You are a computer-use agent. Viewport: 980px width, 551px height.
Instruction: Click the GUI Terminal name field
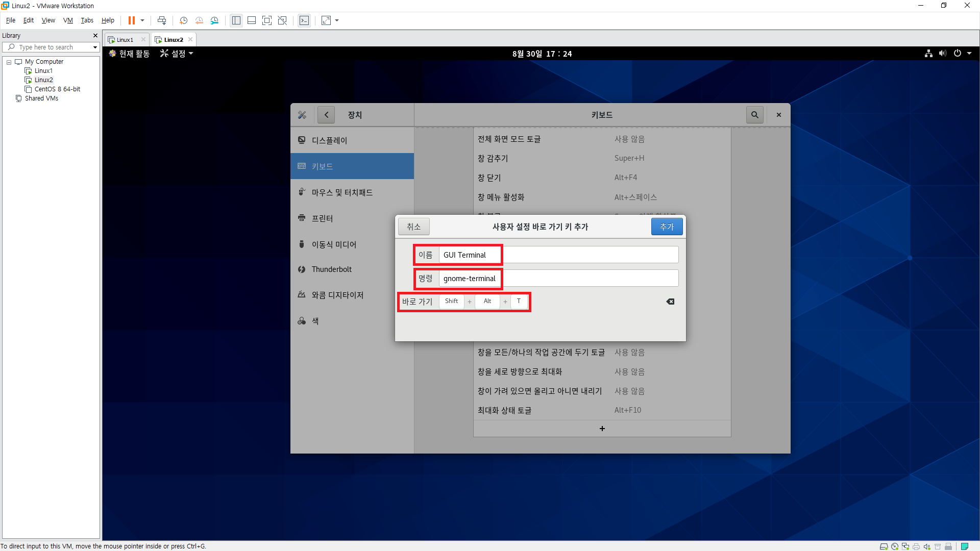point(558,255)
